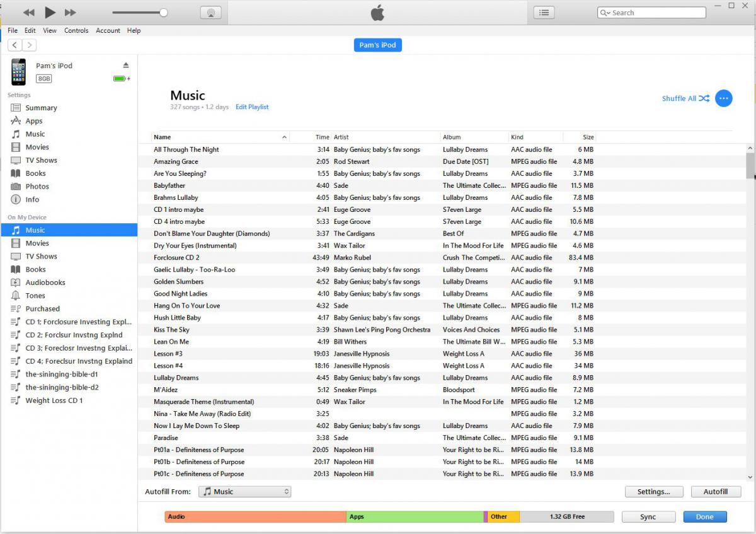Go back with the left arrow
Screen dimensions: 756x534
tap(14, 45)
